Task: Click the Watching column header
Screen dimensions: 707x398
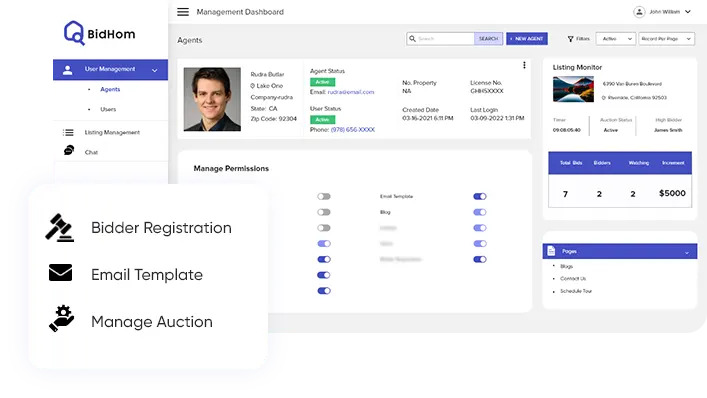Action: coord(638,163)
